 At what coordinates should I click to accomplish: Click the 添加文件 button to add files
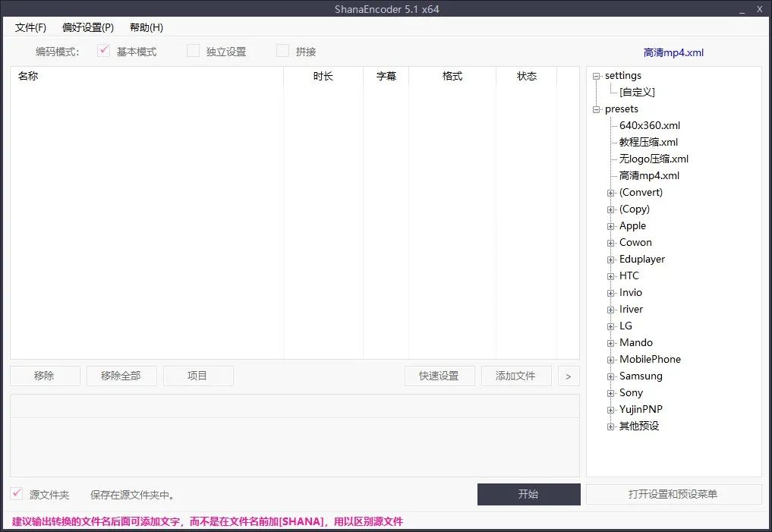point(516,375)
